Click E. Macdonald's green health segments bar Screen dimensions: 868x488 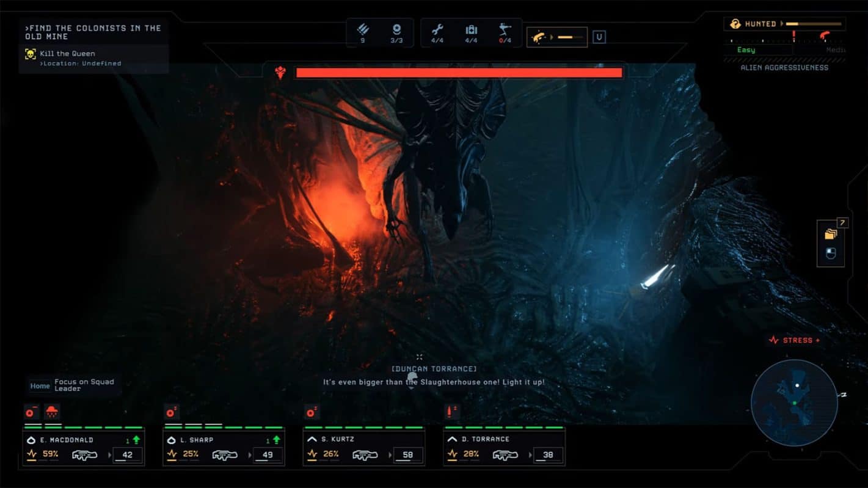coord(83,428)
